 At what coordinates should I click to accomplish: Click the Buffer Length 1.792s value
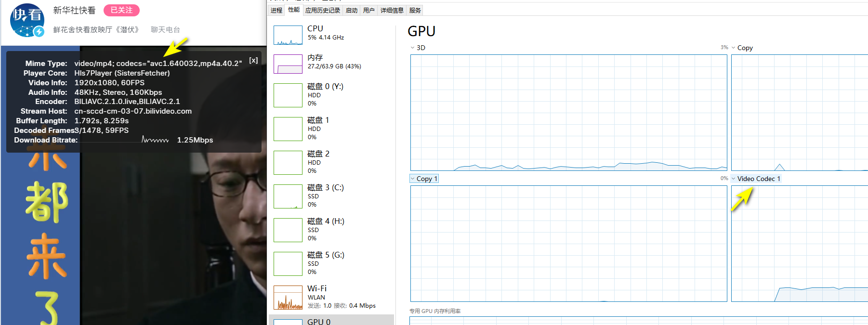102,121
